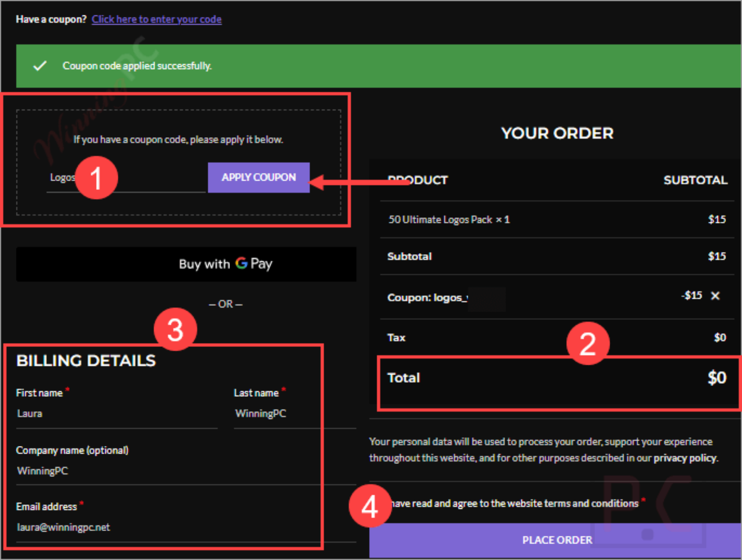Screen dimensions: 742x560
Task: Select the 50 Ultimate Logos Pack product row
Action: tap(556, 219)
